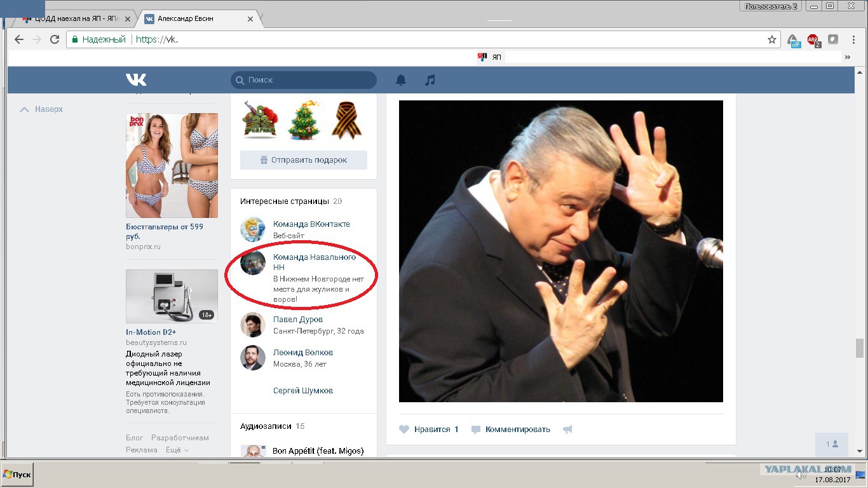Expand the Ещё footer dropdown

click(x=177, y=450)
